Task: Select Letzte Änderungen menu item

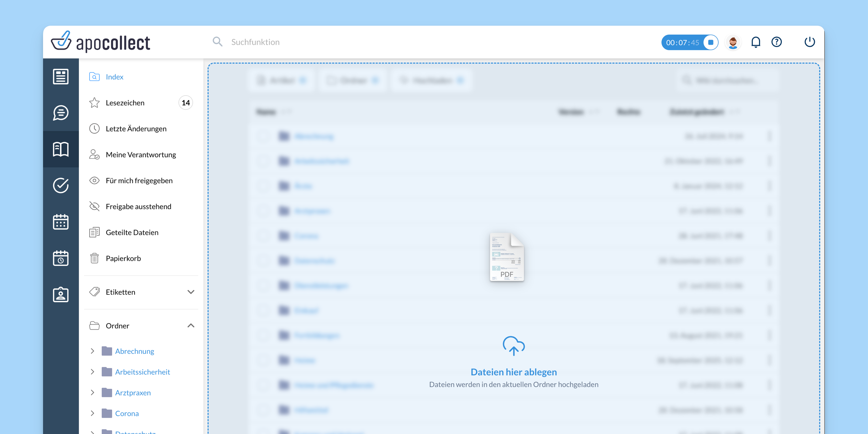Action: (136, 129)
